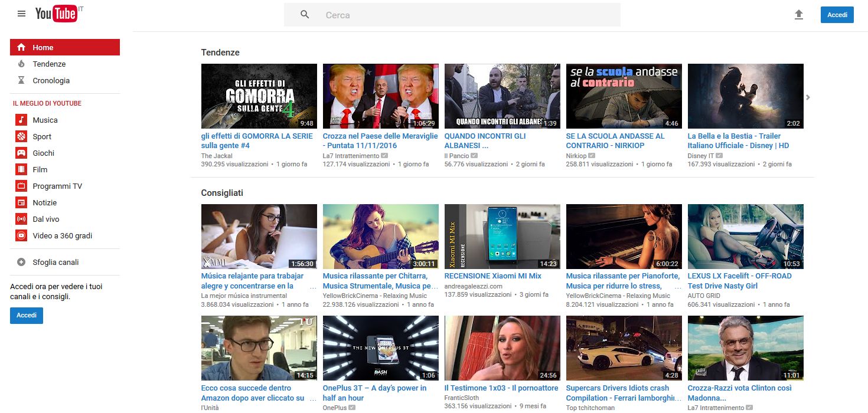Click the search magnifier icon
Image resolution: width=868 pixels, height=413 pixels.
point(305,15)
